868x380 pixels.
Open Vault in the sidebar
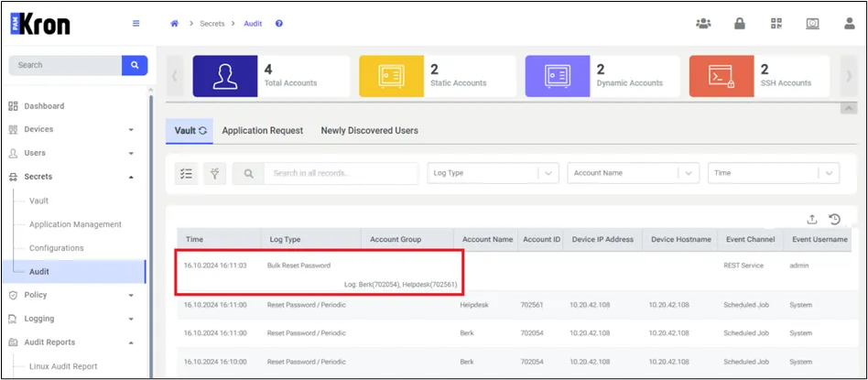[38, 201]
